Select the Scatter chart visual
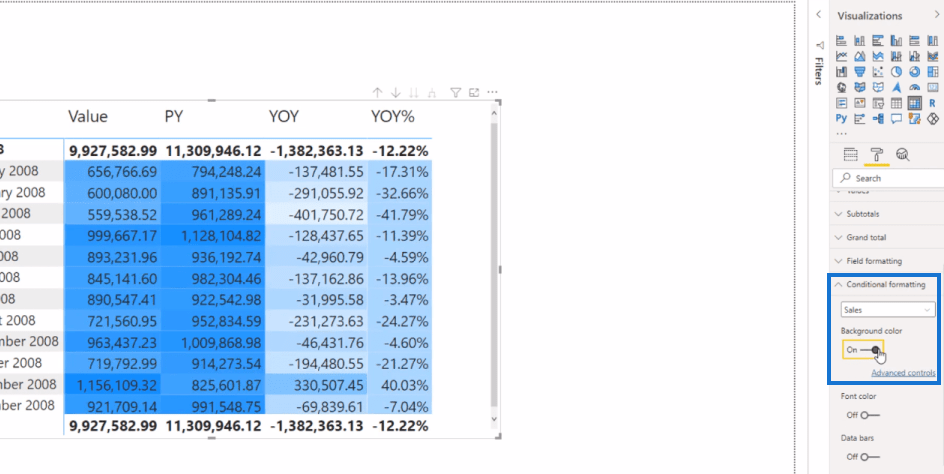The width and height of the screenshot is (944, 474). (878, 72)
